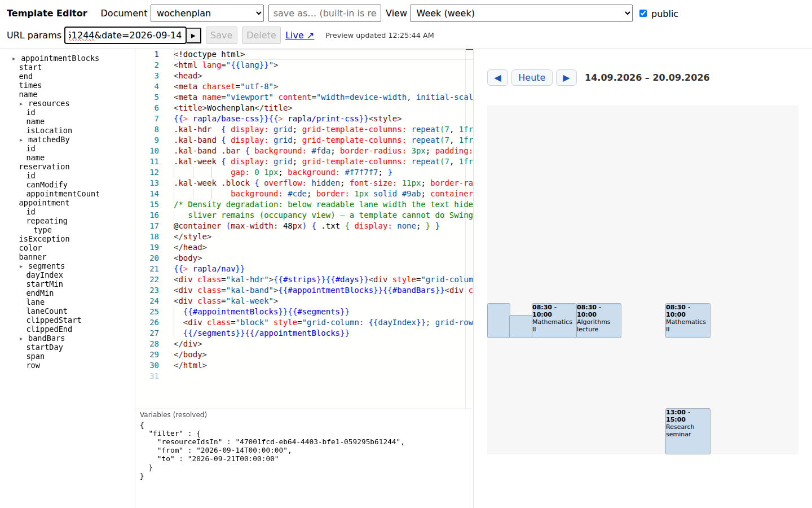812x508 pixels.
Task: Select the 'clippedStart' variable in tree
Action: [54, 321]
